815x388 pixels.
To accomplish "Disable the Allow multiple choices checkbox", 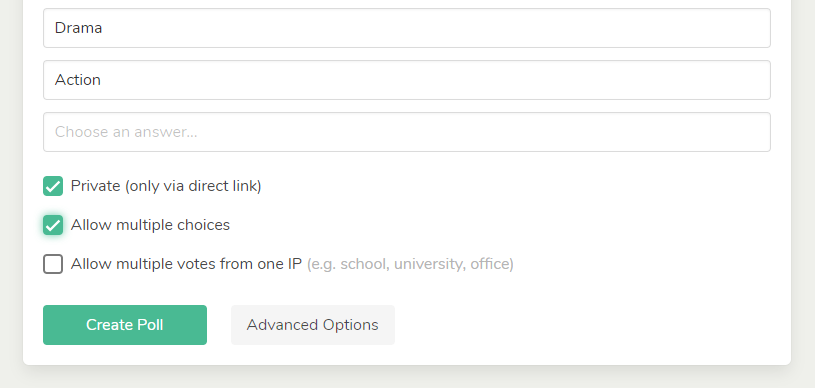I will coord(53,225).
